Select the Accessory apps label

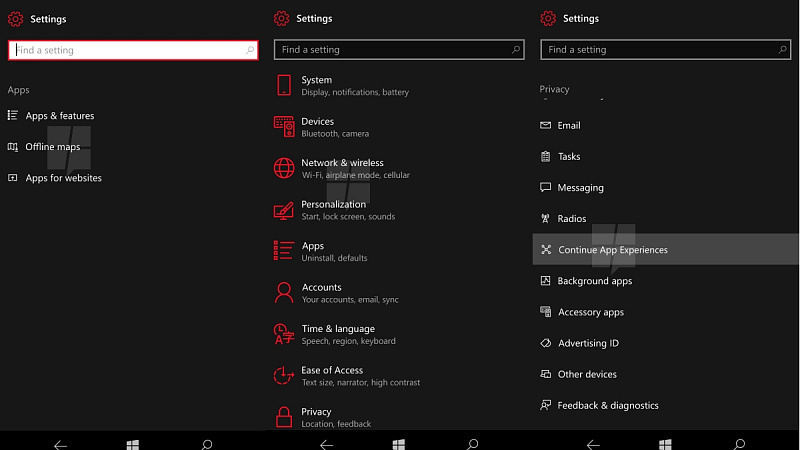[591, 312]
